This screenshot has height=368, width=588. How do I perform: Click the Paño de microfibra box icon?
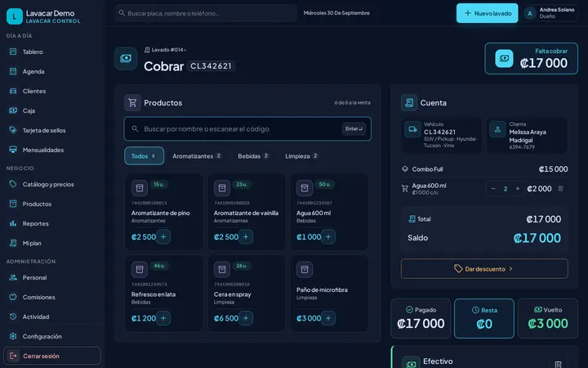click(x=305, y=269)
